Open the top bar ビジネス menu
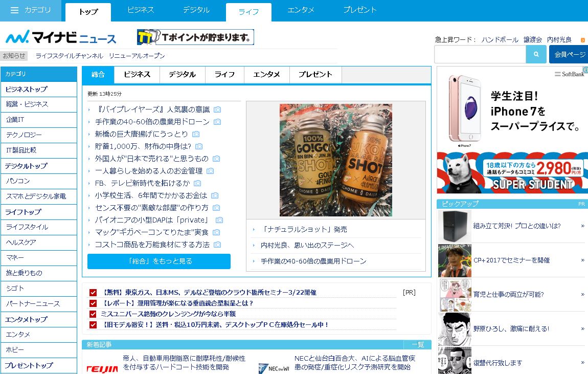This screenshot has height=374, width=588. tap(141, 10)
